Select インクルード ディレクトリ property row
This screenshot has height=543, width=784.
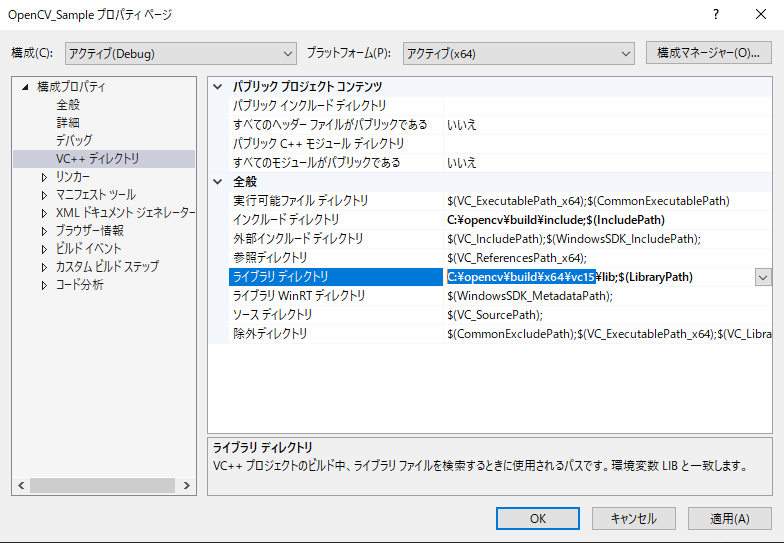[x=500, y=220]
